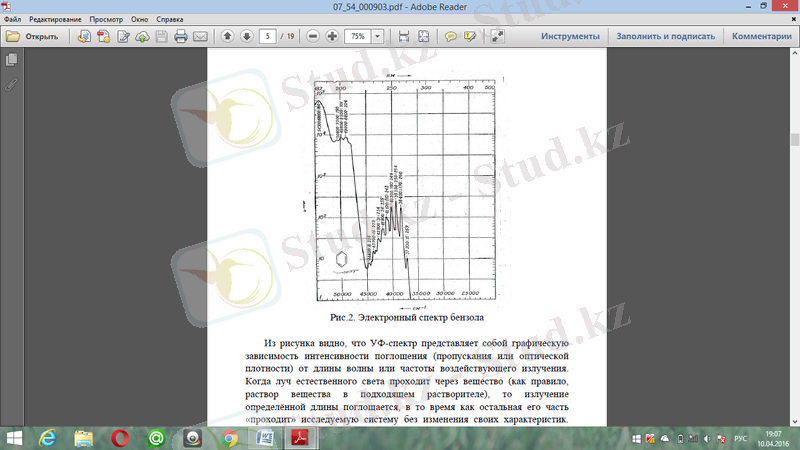The height and width of the screenshot is (450, 800).
Task: Zoom in with the plus button
Action: point(332,36)
